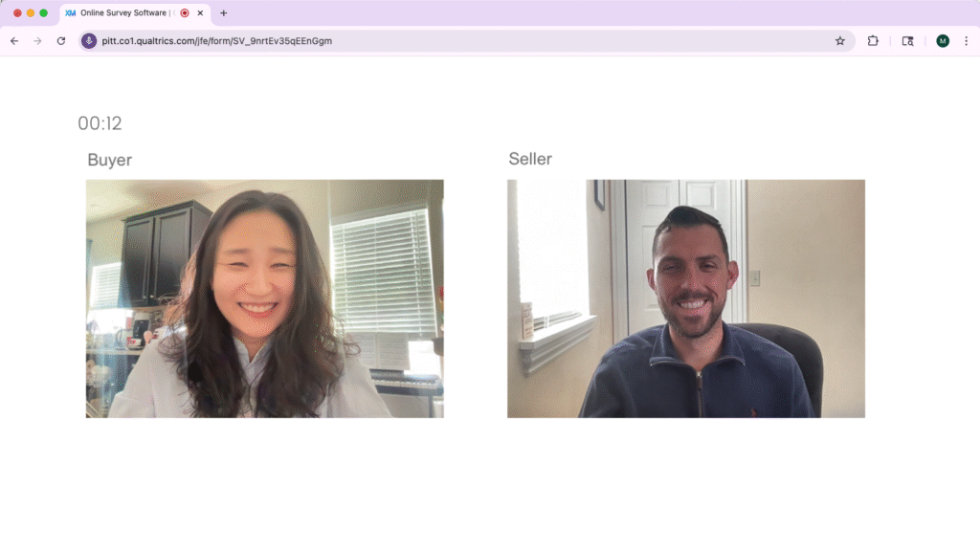Reload the Qualtrics survey page
The height and width of the screenshot is (551, 980).
(61, 41)
